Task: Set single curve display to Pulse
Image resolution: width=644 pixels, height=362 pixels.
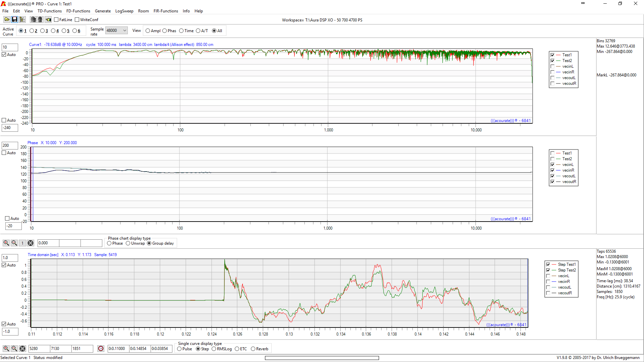Action: (x=179, y=349)
